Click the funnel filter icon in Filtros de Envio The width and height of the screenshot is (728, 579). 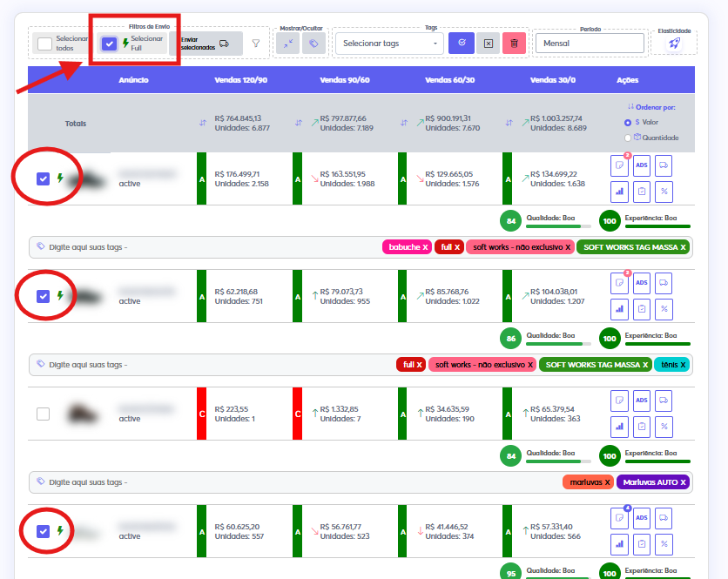[256, 44]
